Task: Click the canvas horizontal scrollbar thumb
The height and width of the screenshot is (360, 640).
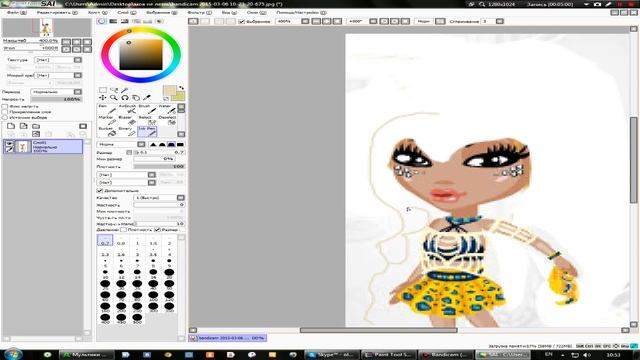Action: click(x=378, y=330)
